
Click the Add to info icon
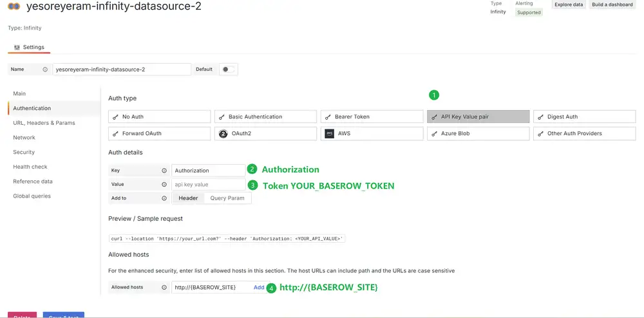click(164, 198)
